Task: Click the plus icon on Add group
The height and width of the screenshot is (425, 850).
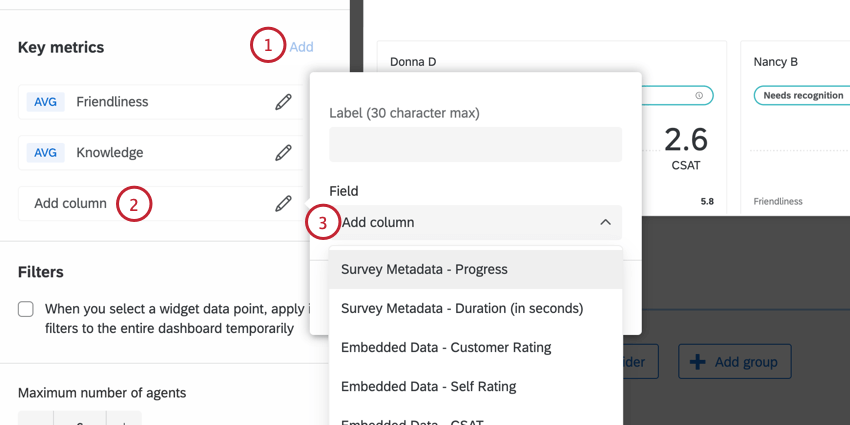Action: coord(698,362)
